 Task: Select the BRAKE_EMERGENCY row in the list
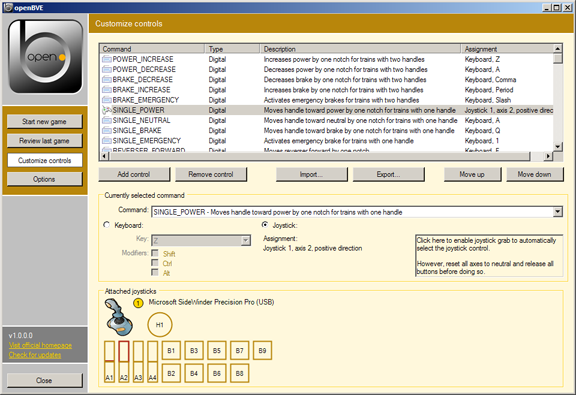(x=326, y=100)
